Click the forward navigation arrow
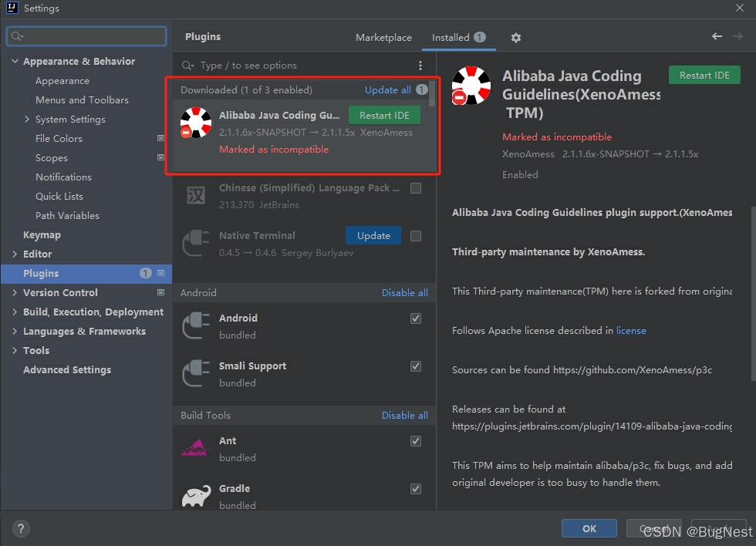Viewport: 756px width, 546px height. pos(737,36)
